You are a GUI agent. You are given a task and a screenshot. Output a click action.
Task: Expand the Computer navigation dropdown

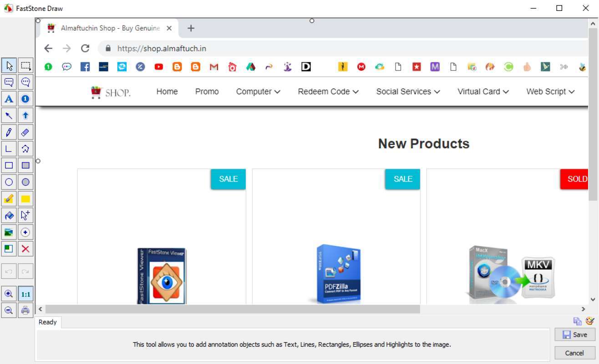[x=258, y=91]
